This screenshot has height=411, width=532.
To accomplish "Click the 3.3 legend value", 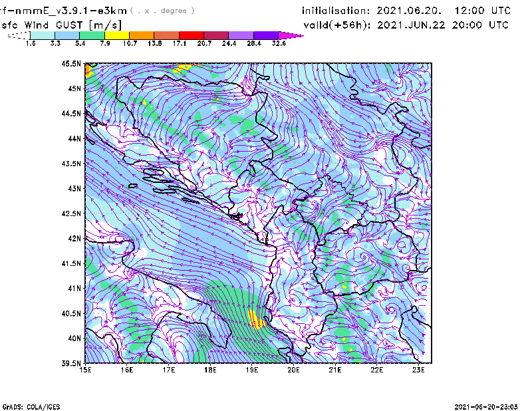I will (x=55, y=43).
